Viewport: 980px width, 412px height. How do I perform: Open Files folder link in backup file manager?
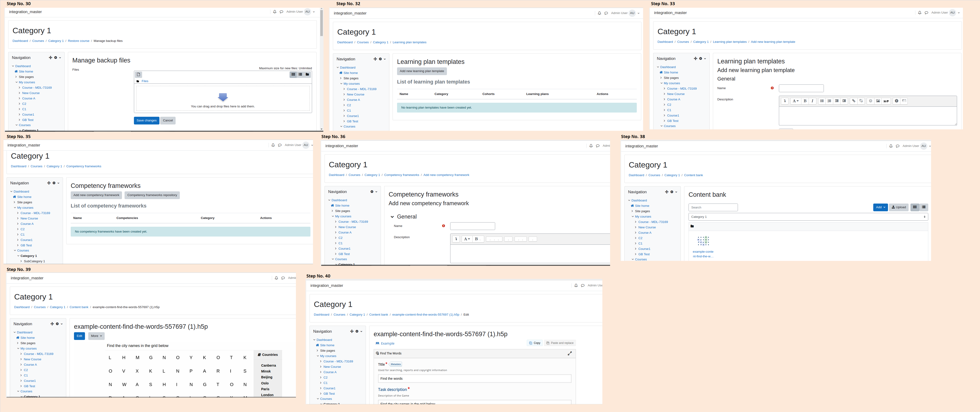tap(145, 81)
